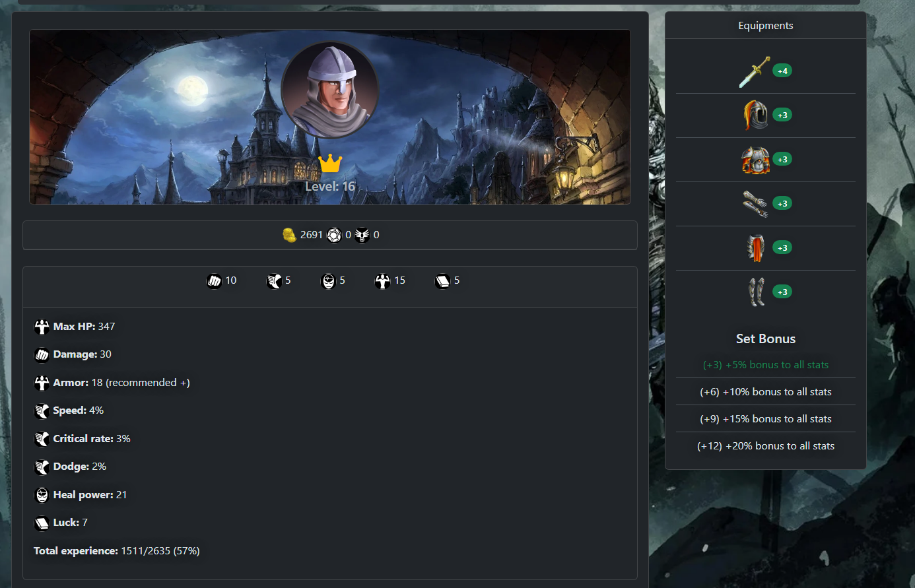Select the book attribute icon in the attribute row
915x588 pixels.
pyautogui.click(x=442, y=281)
